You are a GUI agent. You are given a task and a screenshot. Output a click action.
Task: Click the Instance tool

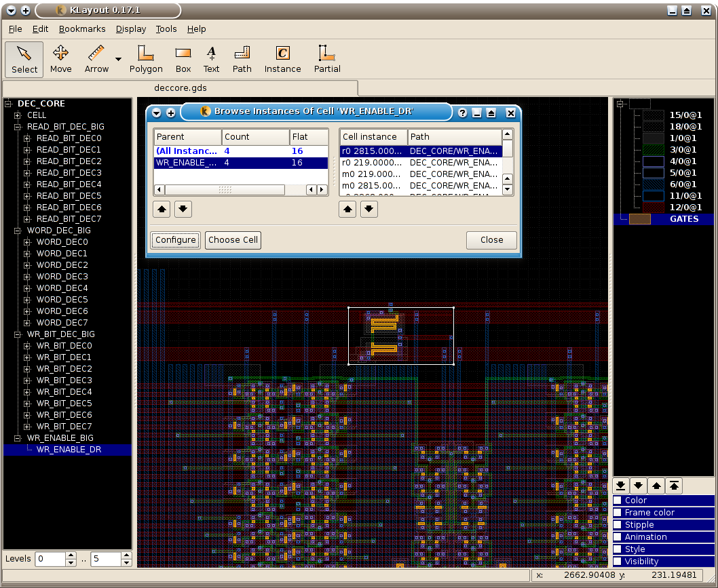(x=282, y=59)
